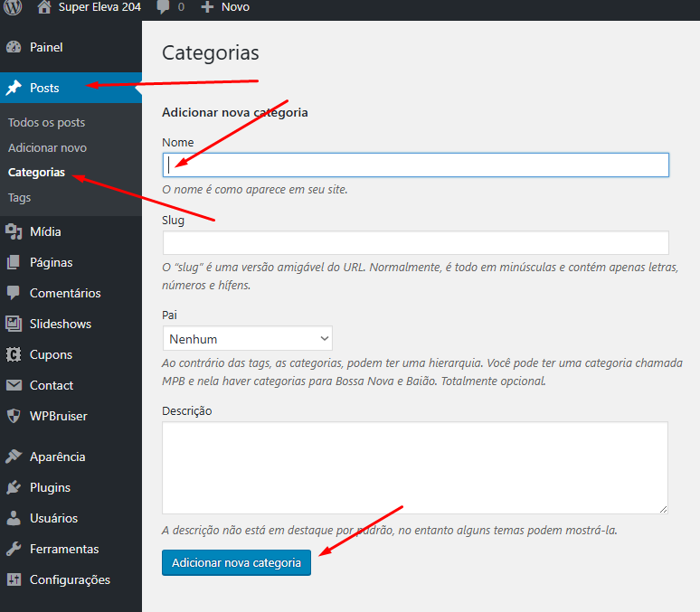The height and width of the screenshot is (612, 700).
Task: Open the Tags submenu link
Action: tap(19, 197)
